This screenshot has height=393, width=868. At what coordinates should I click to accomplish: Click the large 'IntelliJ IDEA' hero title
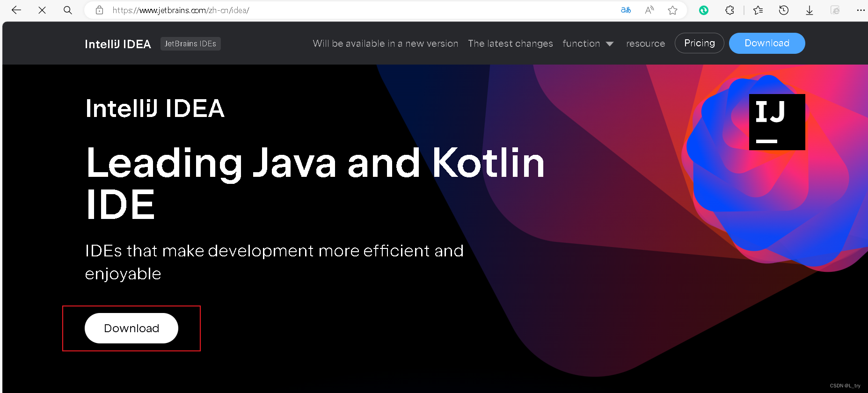[x=155, y=109]
